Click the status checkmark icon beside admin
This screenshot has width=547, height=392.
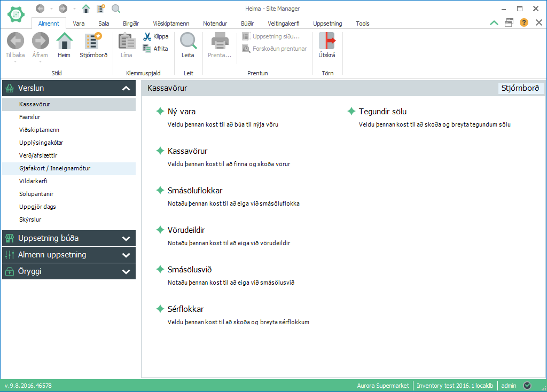click(527, 386)
